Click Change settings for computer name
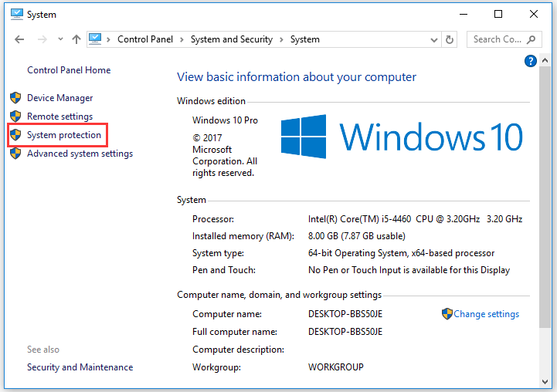 click(x=486, y=314)
